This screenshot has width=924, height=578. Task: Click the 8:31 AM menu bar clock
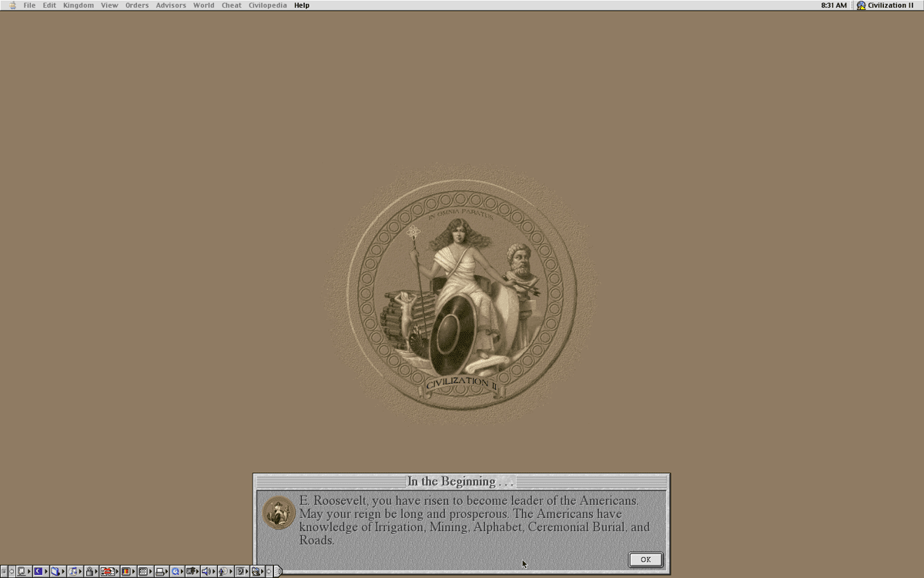pyautogui.click(x=834, y=5)
